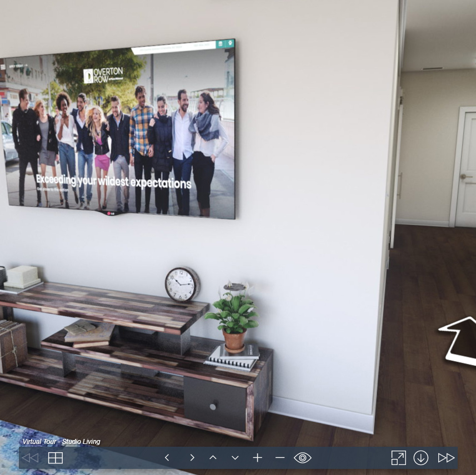This screenshot has width=476, height=475.
Task: Zoom out with the minus icon
Action: (280, 457)
